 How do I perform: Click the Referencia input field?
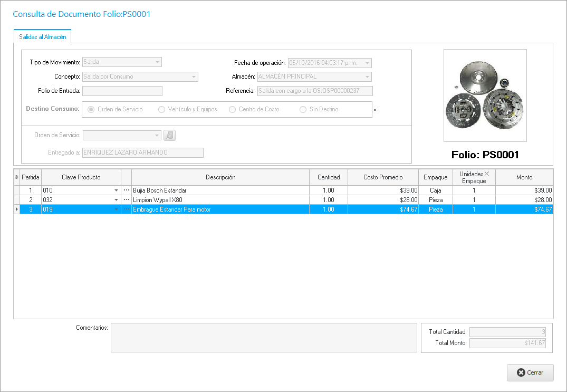[315, 91]
